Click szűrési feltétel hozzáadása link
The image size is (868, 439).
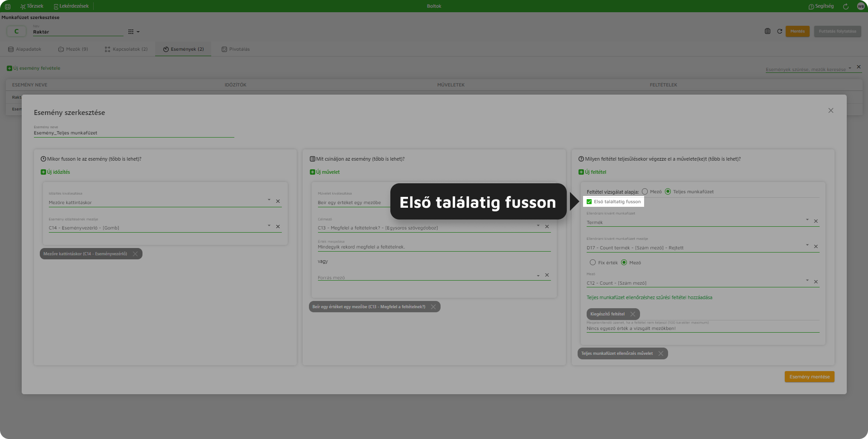coord(650,298)
